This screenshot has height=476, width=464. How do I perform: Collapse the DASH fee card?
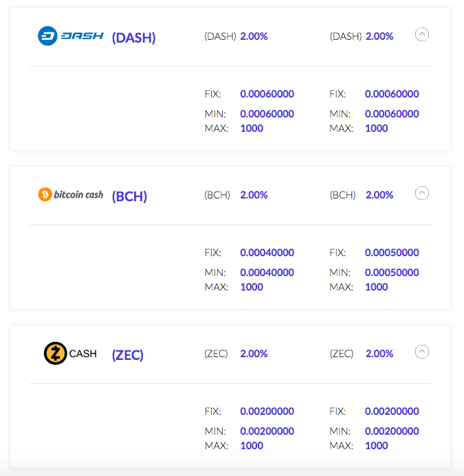[423, 34]
